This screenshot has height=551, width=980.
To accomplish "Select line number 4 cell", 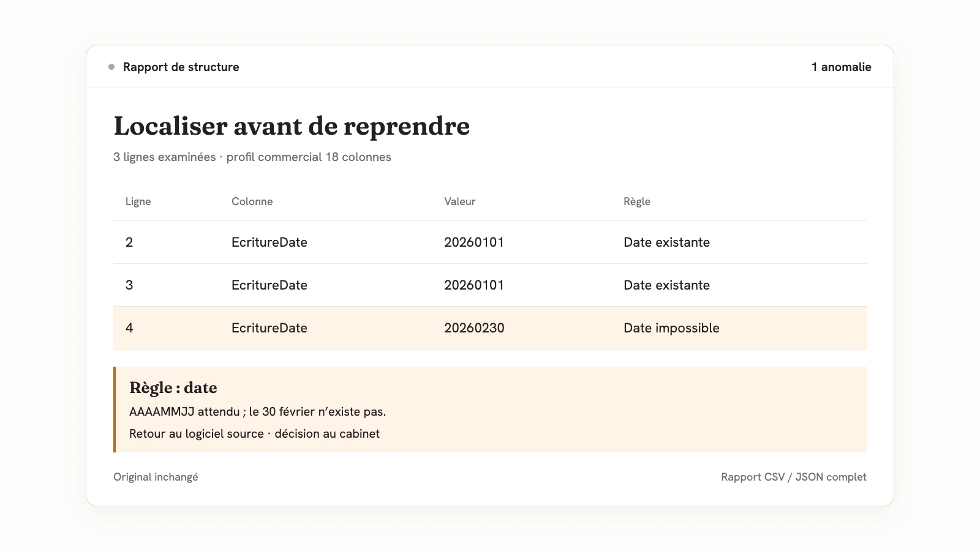I will coord(129,328).
